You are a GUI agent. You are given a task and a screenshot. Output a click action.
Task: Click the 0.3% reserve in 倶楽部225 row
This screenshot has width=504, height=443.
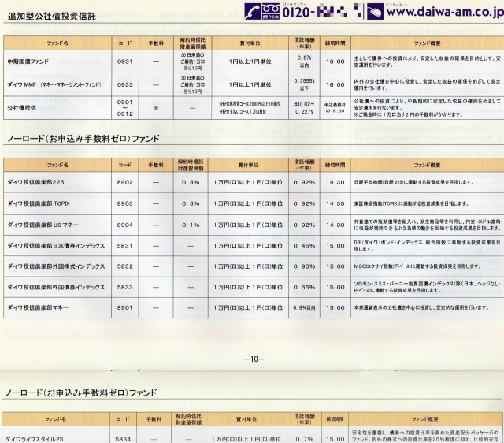(x=191, y=182)
